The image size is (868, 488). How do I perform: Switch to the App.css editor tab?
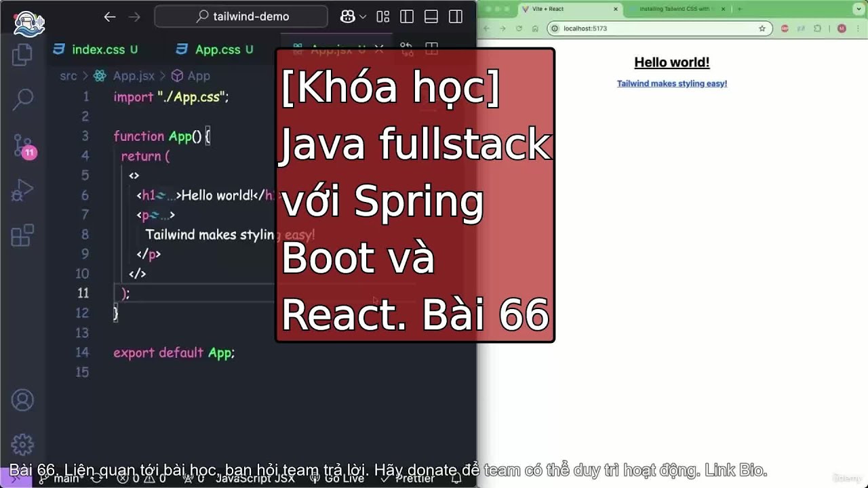214,49
